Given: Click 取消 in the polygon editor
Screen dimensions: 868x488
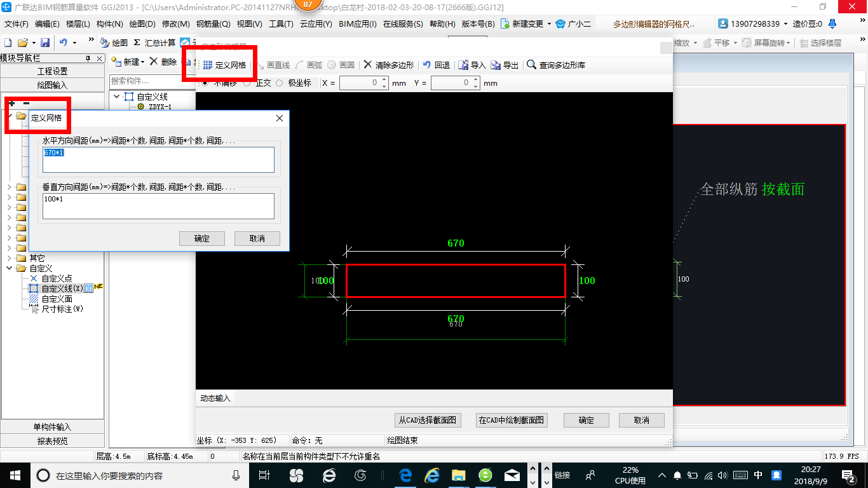Looking at the screenshot, I should [x=641, y=420].
